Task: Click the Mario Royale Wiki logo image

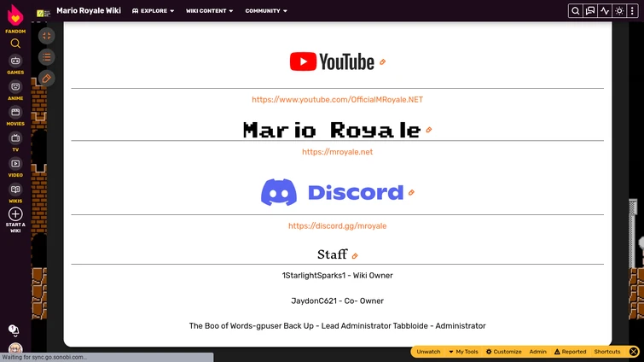Action: point(44,13)
